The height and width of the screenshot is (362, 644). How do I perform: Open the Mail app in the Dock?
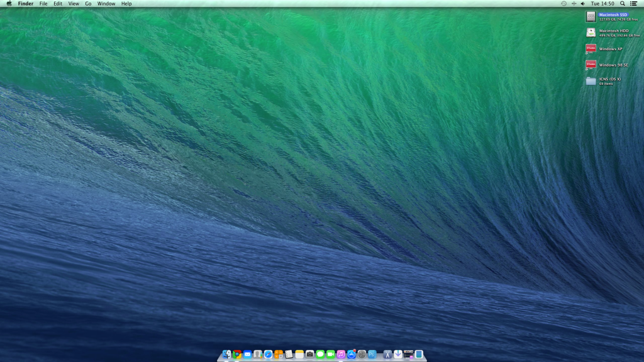(x=247, y=354)
